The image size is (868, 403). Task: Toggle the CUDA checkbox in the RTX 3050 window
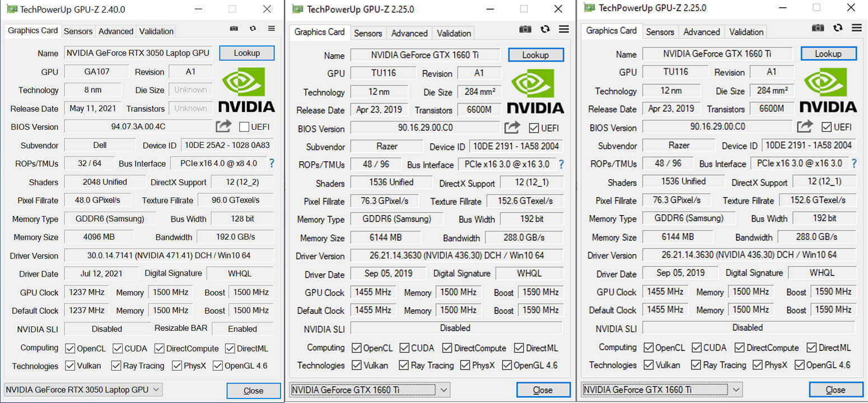click(118, 348)
